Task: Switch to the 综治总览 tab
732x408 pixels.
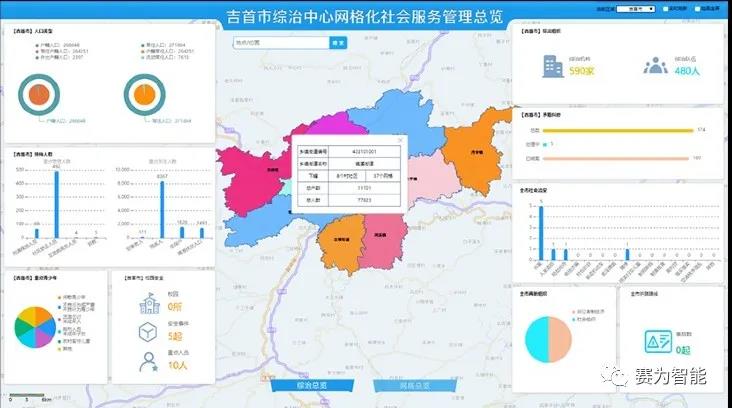Action: (313, 385)
